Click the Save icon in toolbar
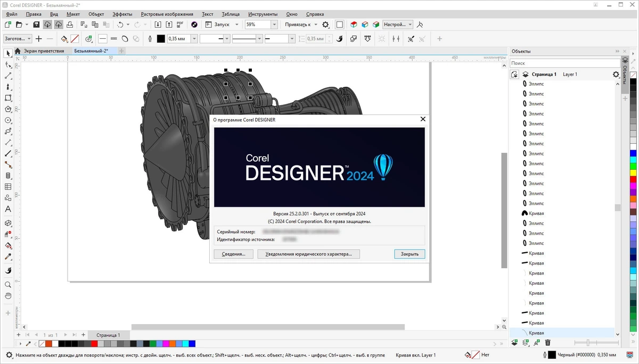The width and height of the screenshot is (639, 364). click(x=36, y=24)
